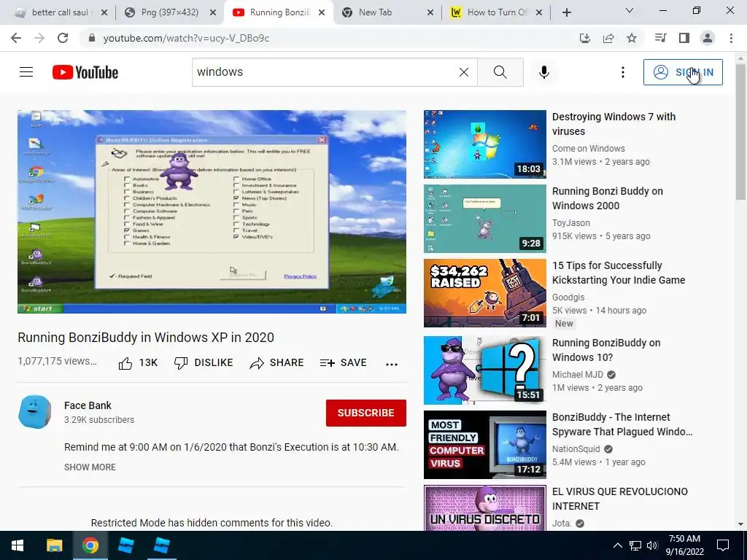Switch to 'better call saul' tab
The image size is (747, 560).
coord(61,12)
